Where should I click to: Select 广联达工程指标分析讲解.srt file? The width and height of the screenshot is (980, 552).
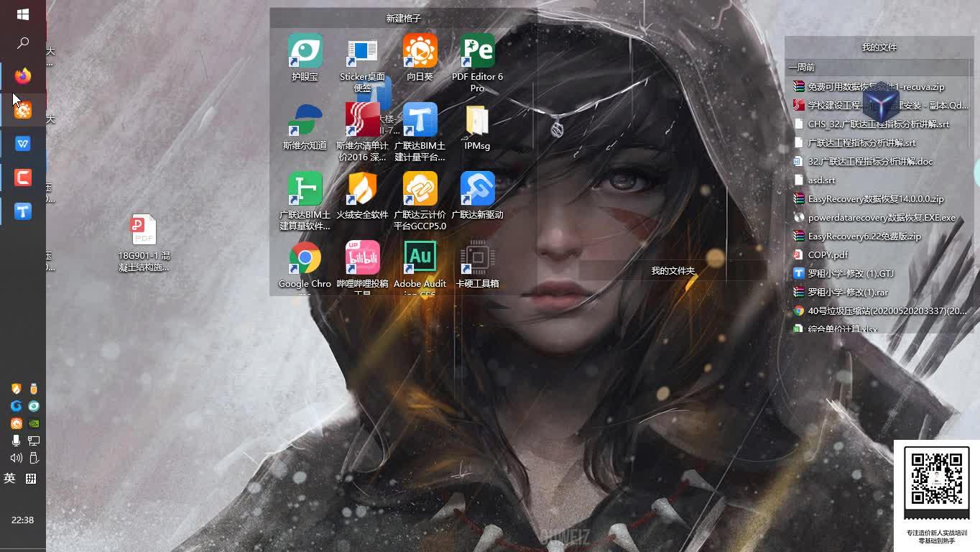point(854,143)
